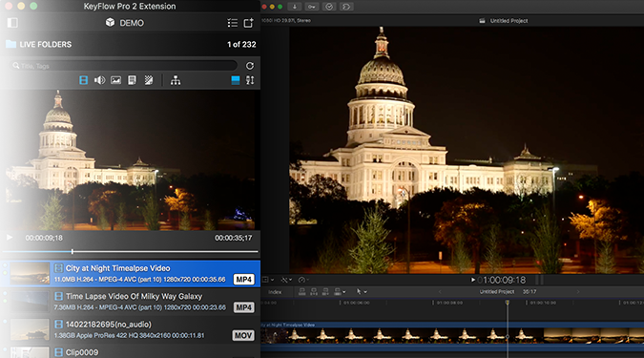
Task: Open the retime speedometer dropdown
Action: (303, 280)
